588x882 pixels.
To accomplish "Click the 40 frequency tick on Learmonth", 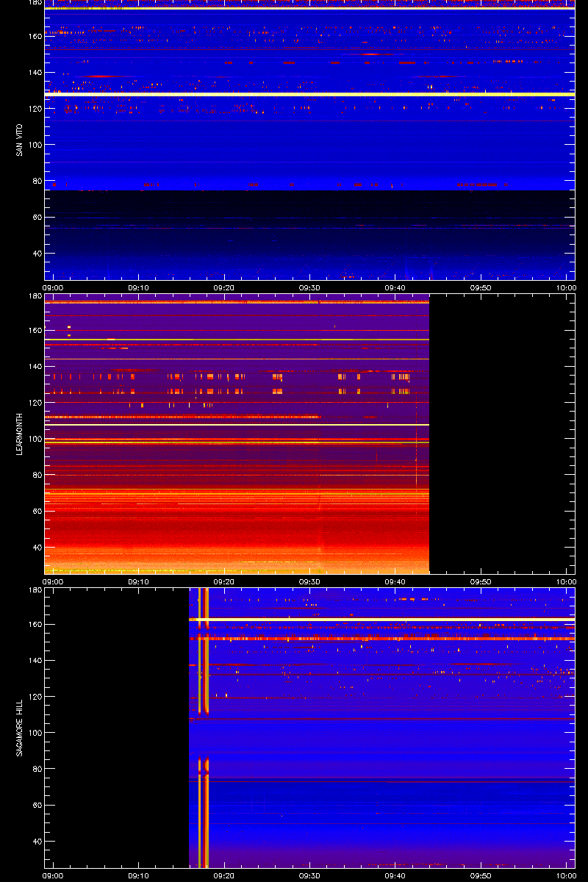I will (36, 548).
